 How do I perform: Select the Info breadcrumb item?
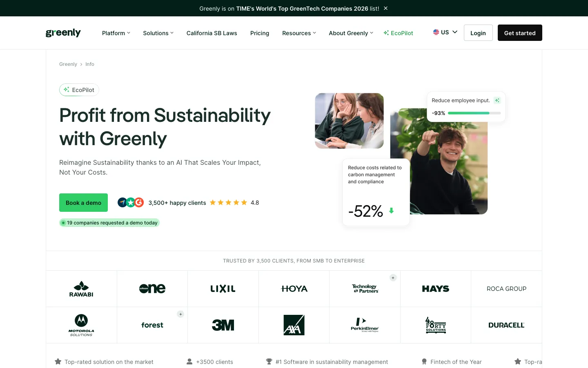[x=90, y=64]
